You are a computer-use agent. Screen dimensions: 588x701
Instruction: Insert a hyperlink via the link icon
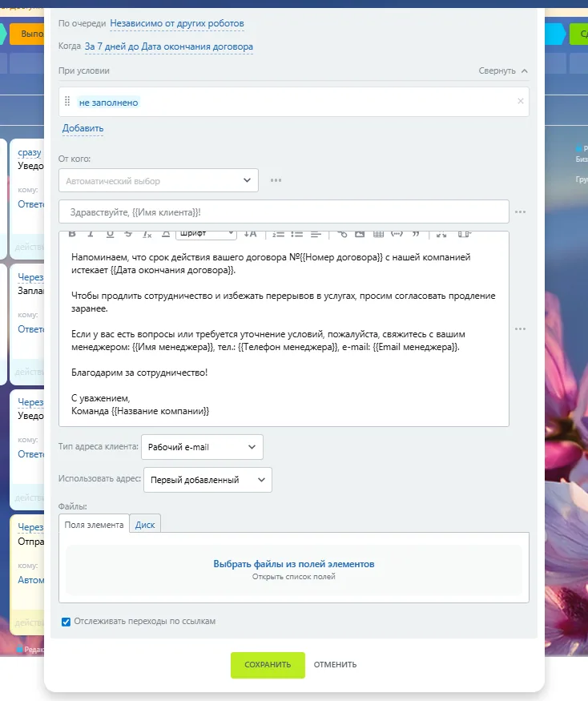pyautogui.click(x=342, y=234)
